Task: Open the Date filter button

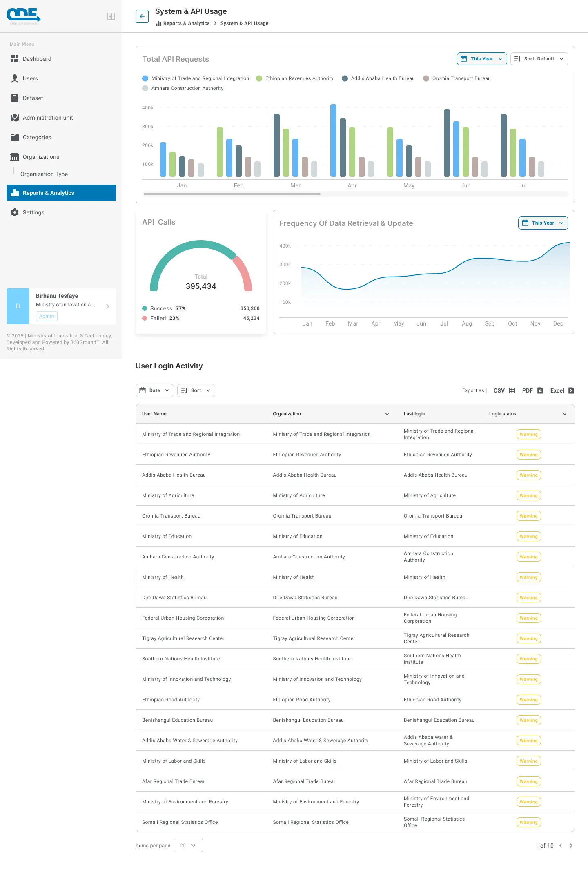Action: tap(154, 390)
